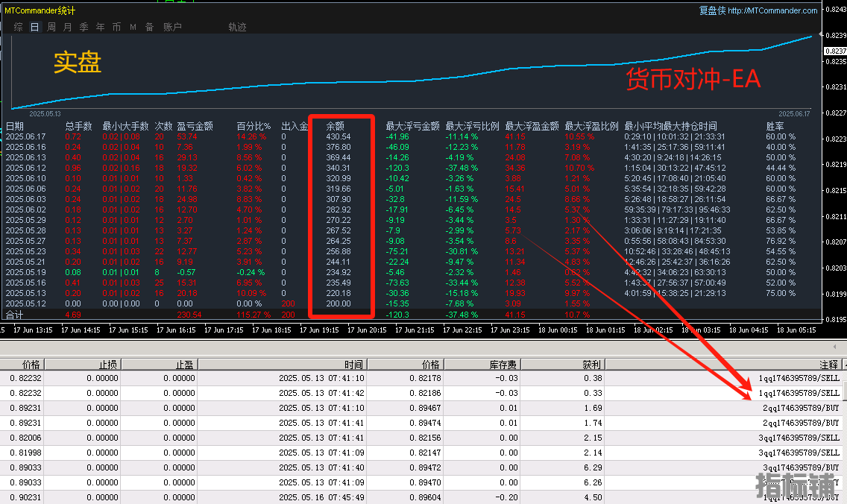Screen dimensions: 847x504
Task: Select the 日 daily statistics tab
Action: coord(34,27)
